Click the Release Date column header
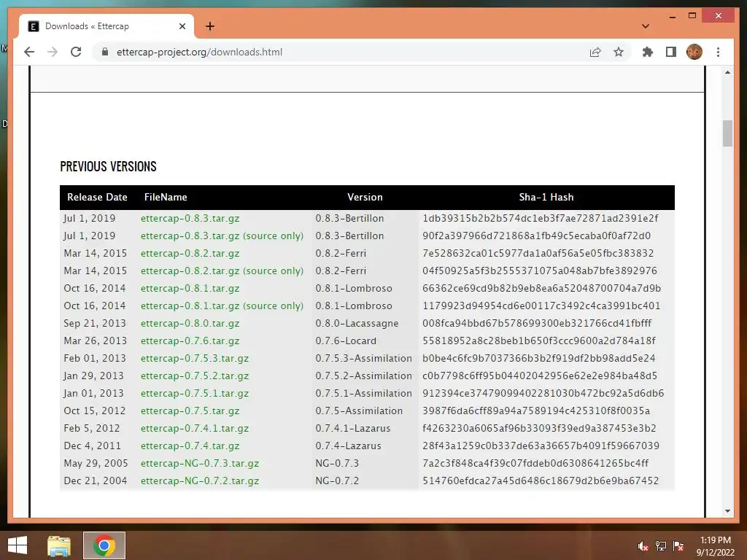 (97, 197)
